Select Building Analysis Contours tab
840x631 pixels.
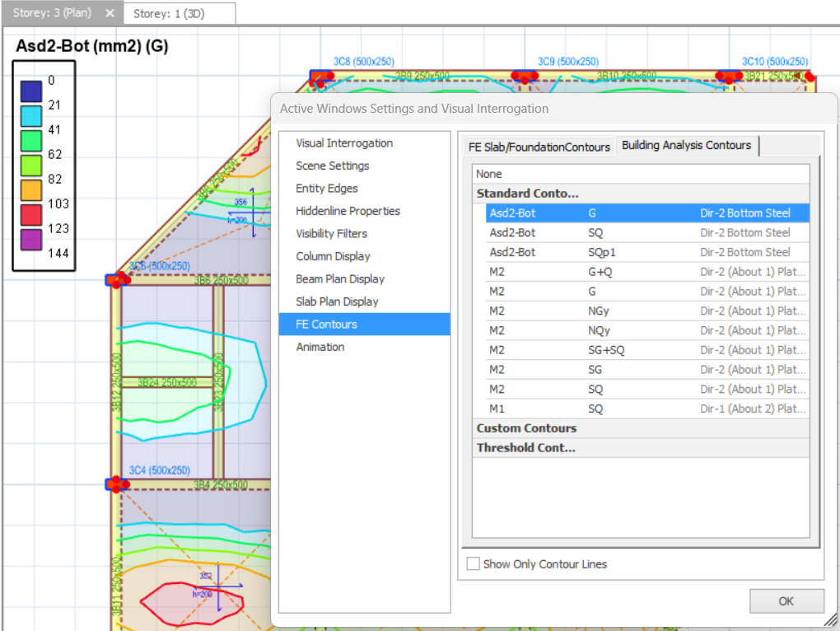click(x=686, y=145)
